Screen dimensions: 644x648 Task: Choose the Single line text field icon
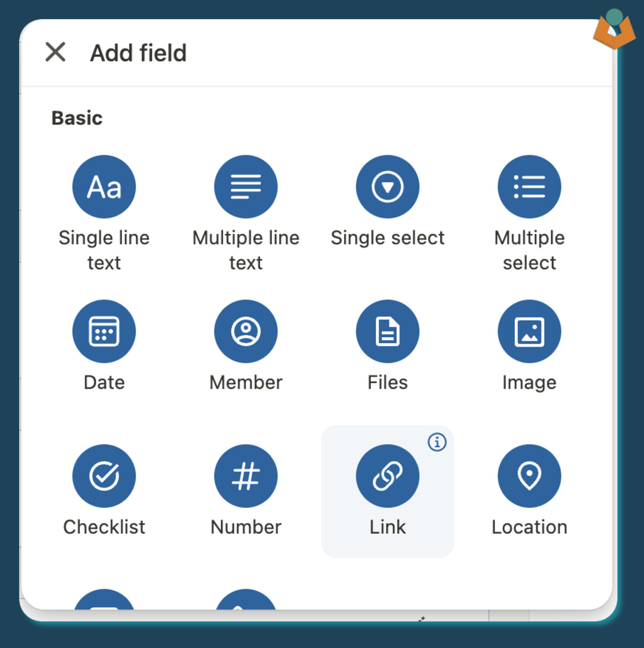coord(104,187)
